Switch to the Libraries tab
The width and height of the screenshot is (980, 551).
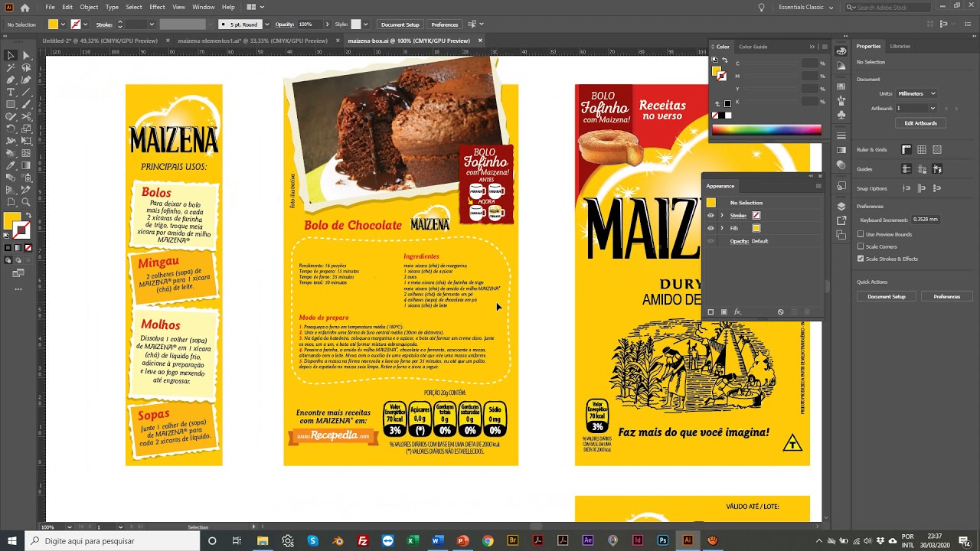coord(900,46)
